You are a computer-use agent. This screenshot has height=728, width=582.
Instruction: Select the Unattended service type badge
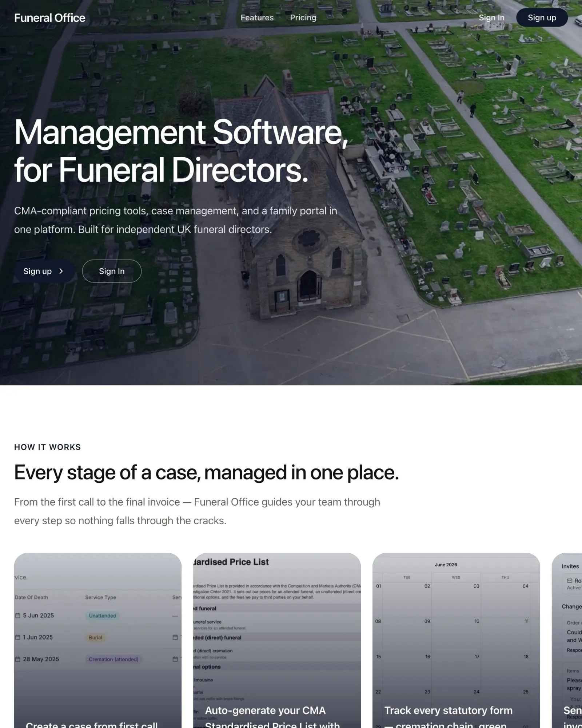pyautogui.click(x=103, y=616)
